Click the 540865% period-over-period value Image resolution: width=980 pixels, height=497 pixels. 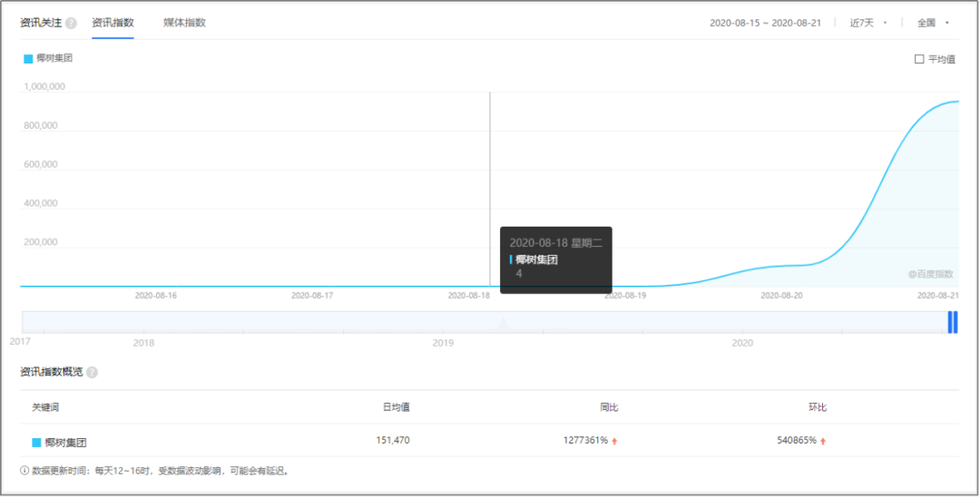click(x=797, y=440)
